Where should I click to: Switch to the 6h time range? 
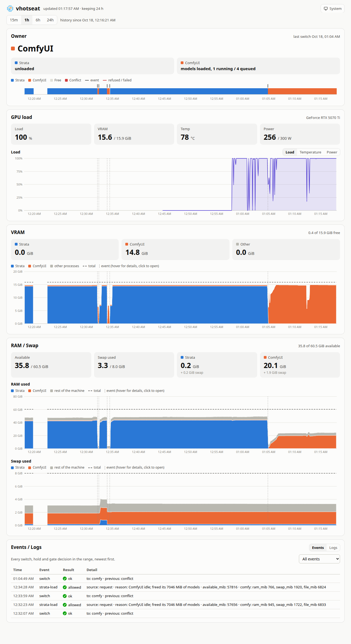point(38,20)
